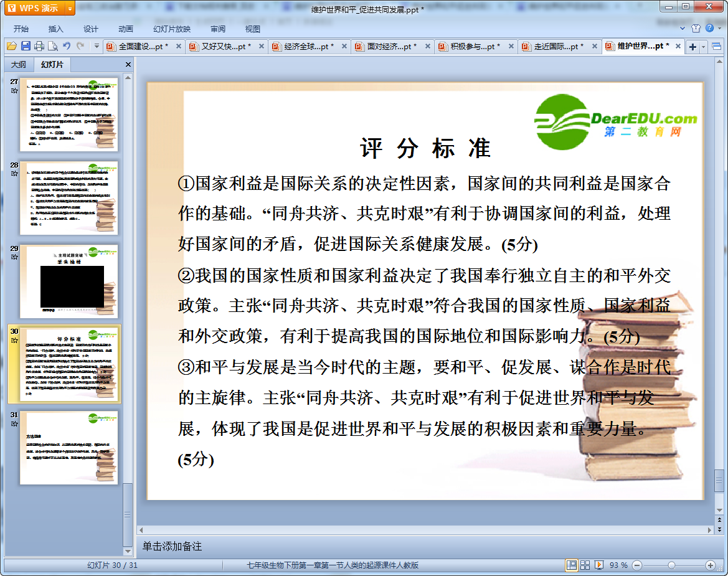
Task: Close the active 维护世界...pt document tab
Action: pos(678,47)
